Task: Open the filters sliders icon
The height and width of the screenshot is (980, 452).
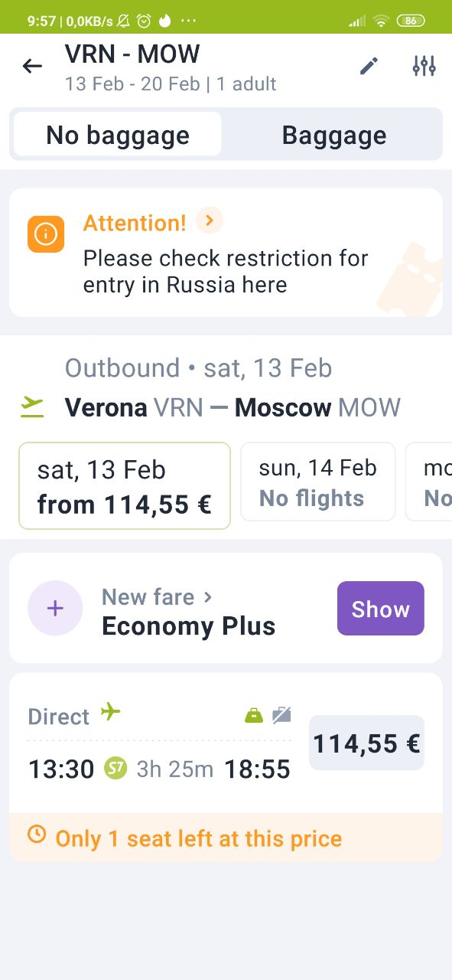Action: click(x=424, y=66)
